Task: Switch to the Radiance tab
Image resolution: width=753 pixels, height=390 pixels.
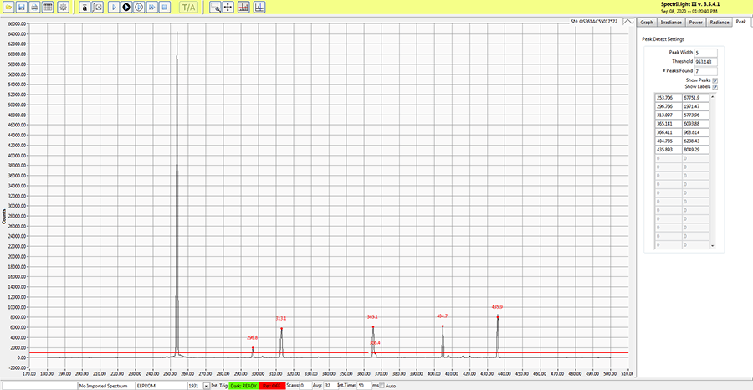Action: coord(719,22)
